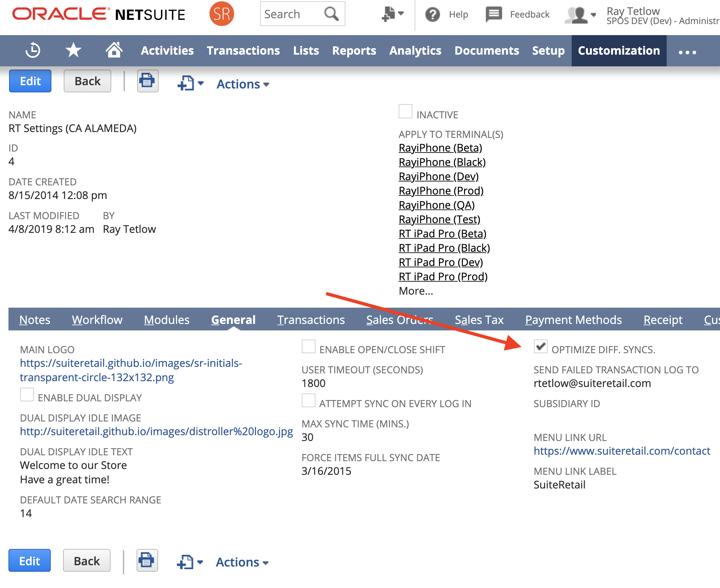
Task: Click the top Edit button
Action: tap(30, 81)
